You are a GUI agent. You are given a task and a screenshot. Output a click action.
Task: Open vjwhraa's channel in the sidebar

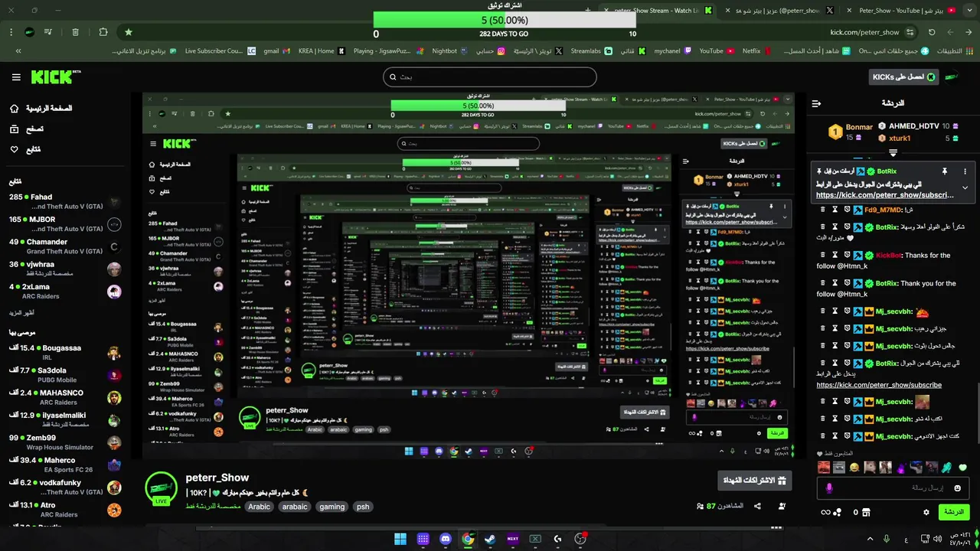tap(65, 269)
